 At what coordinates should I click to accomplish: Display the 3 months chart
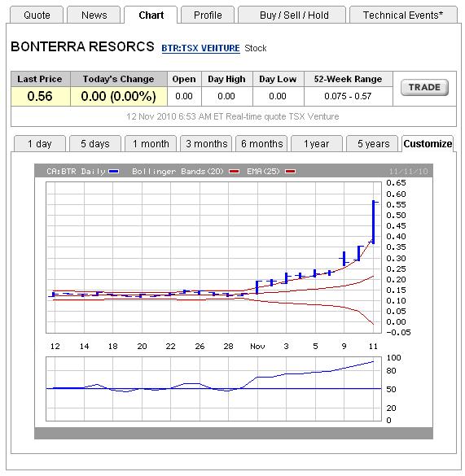tap(206, 143)
